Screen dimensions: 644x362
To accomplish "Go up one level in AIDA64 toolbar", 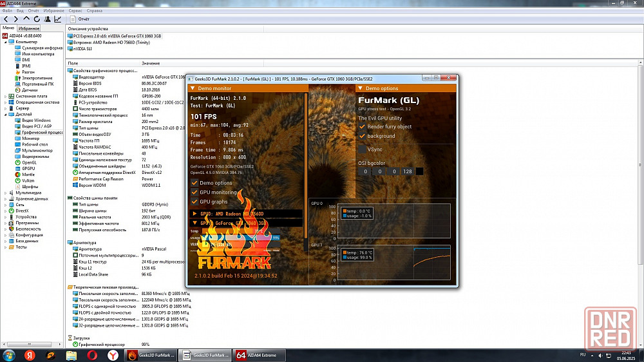I will pyautogui.click(x=26, y=19).
